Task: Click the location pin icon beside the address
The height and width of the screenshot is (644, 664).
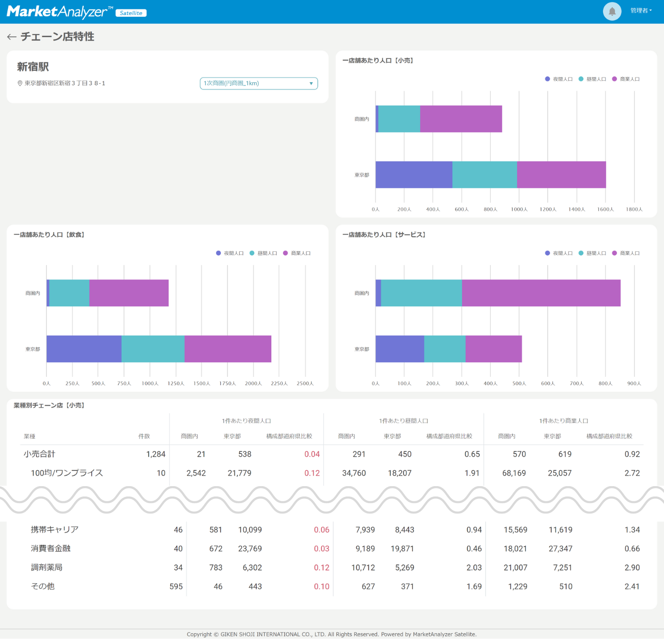Action: [20, 84]
